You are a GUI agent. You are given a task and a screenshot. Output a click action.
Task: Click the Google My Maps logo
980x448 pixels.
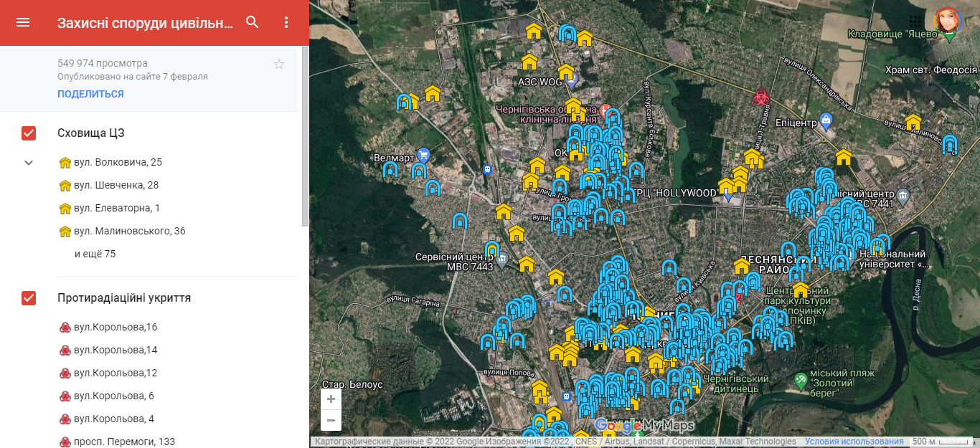point(644,426)
